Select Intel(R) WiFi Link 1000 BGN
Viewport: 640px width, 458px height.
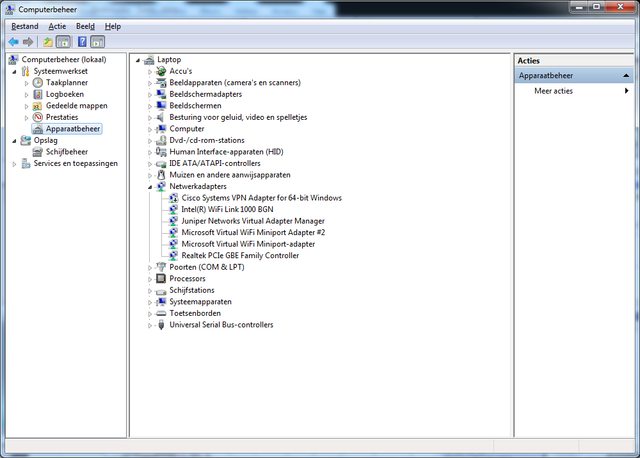click(227, 209)
